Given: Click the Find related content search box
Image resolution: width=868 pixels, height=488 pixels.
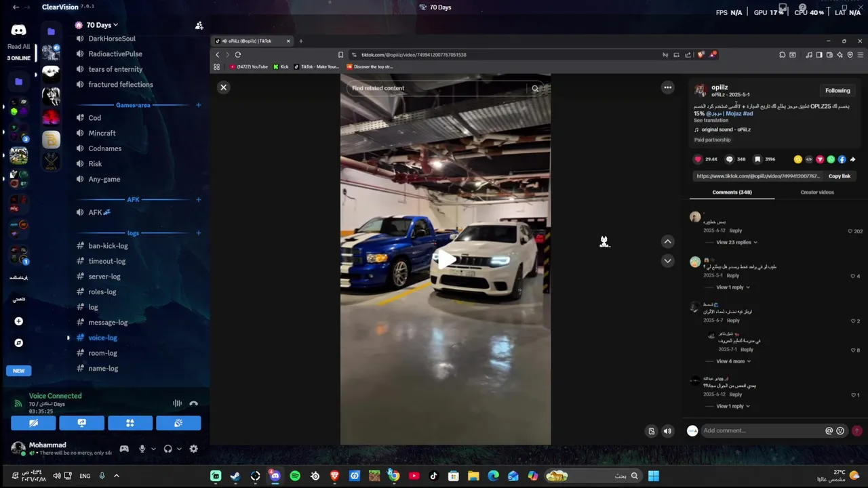Looking at the screenshot, I should pos(437,88).
